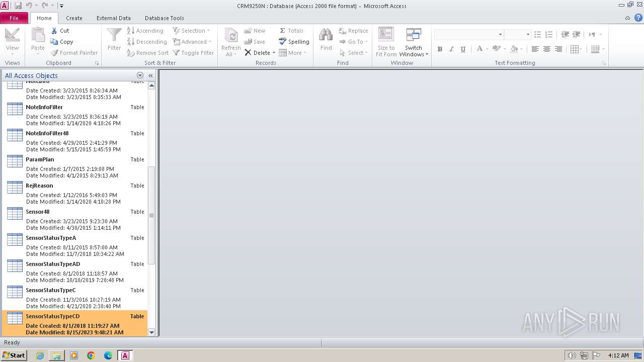This screenshot has width=644, height=362.
Task: Select the SensorStatusTypeAD table
Action: pos(75,273)
